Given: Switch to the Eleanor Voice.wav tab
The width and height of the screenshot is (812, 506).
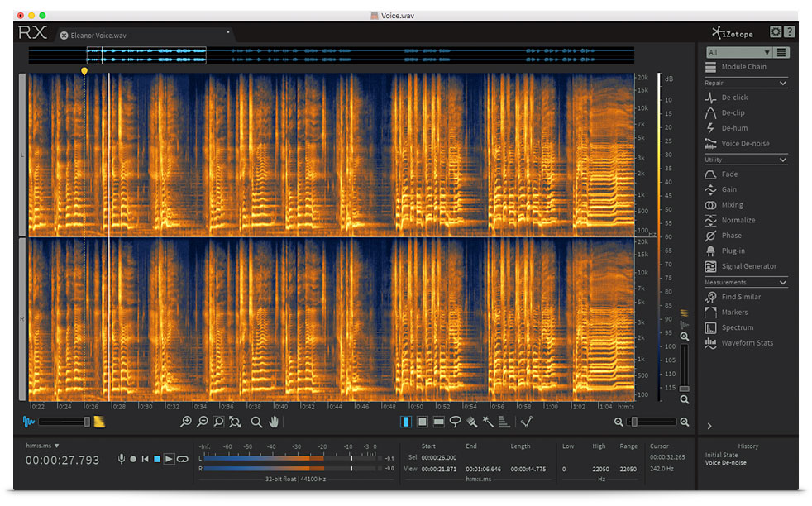Looking at the screenshot, I should pyautogui.click(x=99, y=36).
